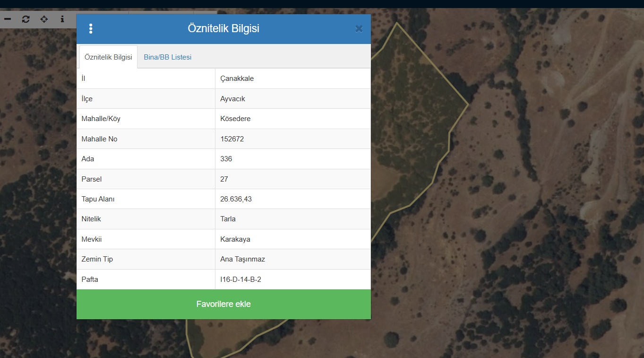Click the Çanakkale value cell
Screen dimensions: 644x358
pyautogui.click(x=293, y=79)
